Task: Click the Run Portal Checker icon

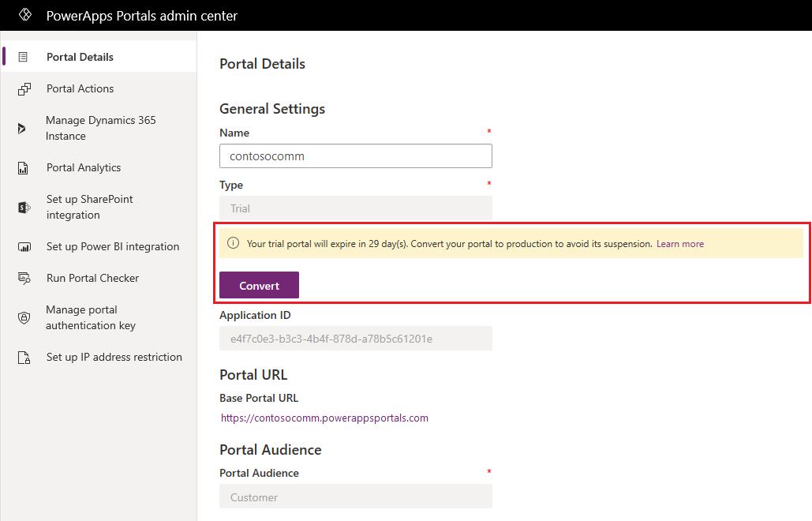Action: tap(24, 279)
